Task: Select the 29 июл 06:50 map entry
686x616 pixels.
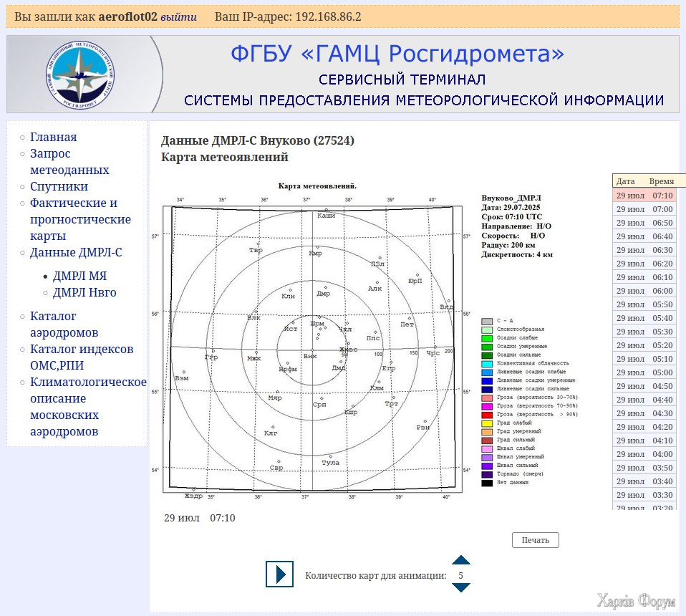Action: tap(644, 223)
